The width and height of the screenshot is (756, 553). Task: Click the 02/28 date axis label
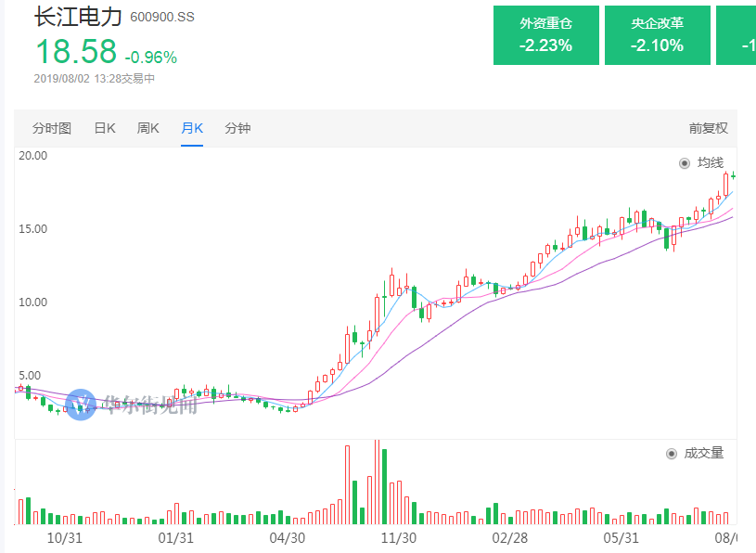click(x=510, y=538)
